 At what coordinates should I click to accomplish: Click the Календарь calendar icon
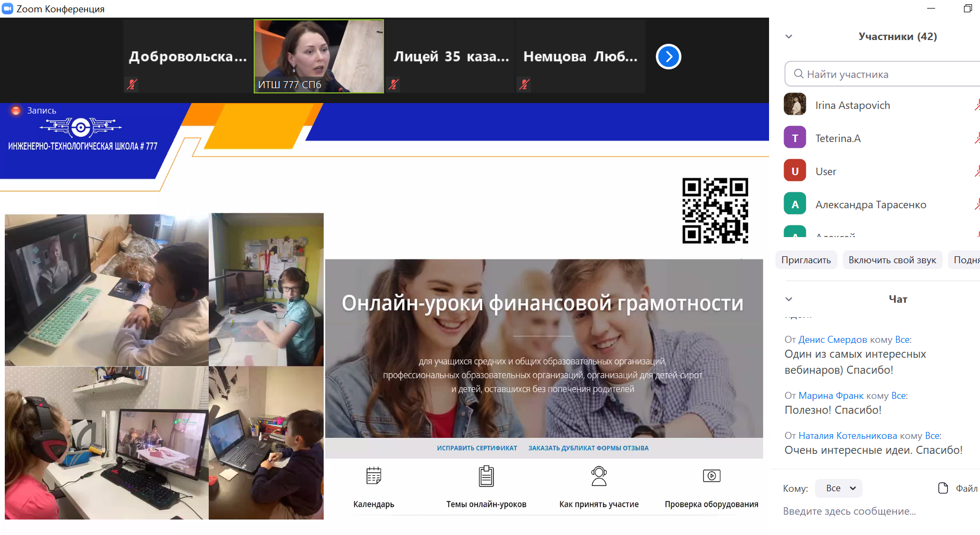pyautogui.click(x=374, y=475)
